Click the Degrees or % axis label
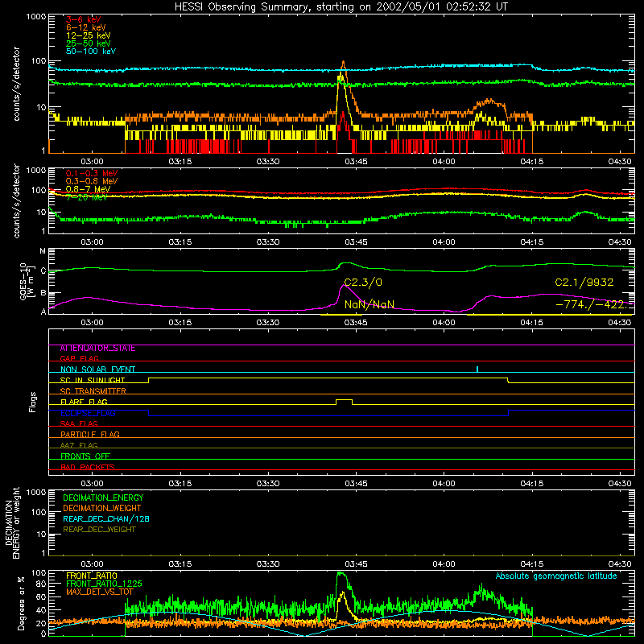This screenshot has width=644, height=644. pos(22,604)
